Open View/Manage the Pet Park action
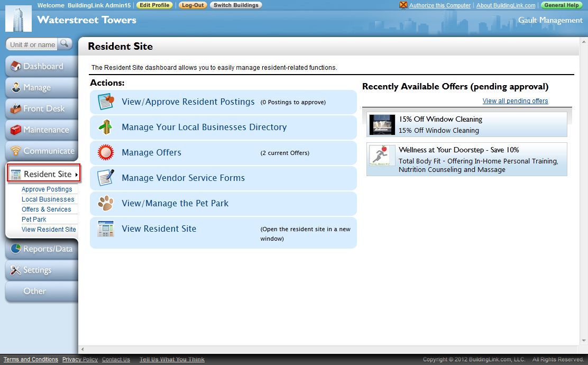Image resolution: width=588 pixels, height=365 pixels. point(175,203)
